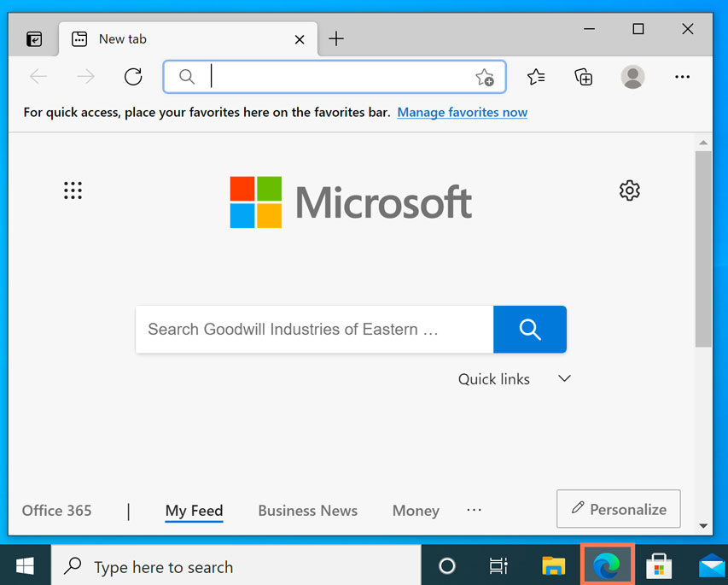Open more feed categories via ellipsis

[474, 510]
